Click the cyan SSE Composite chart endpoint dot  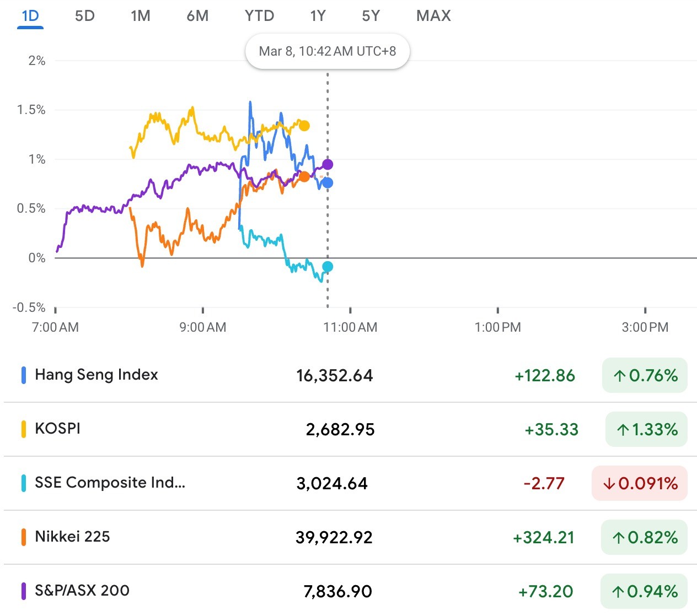[328, 267]
